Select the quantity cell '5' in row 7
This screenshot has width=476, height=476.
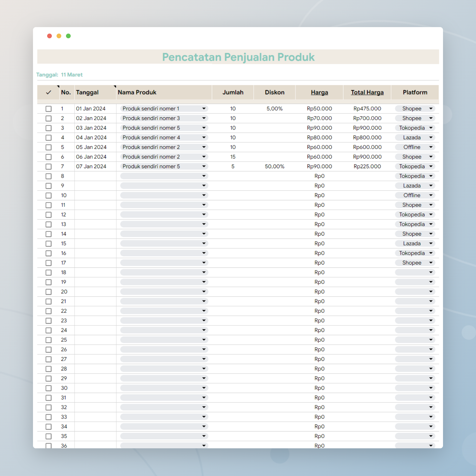point(233,166)
